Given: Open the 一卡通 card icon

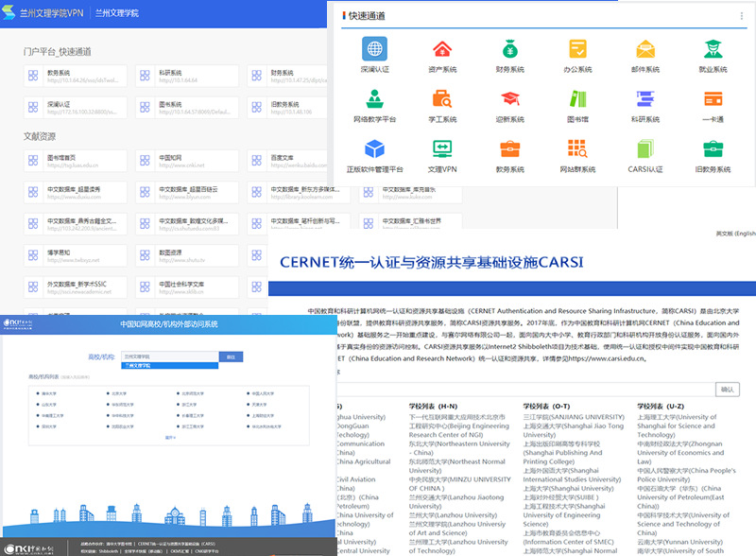Looking at the screenshot, I should pyautogui.click(x=713, y=99).
